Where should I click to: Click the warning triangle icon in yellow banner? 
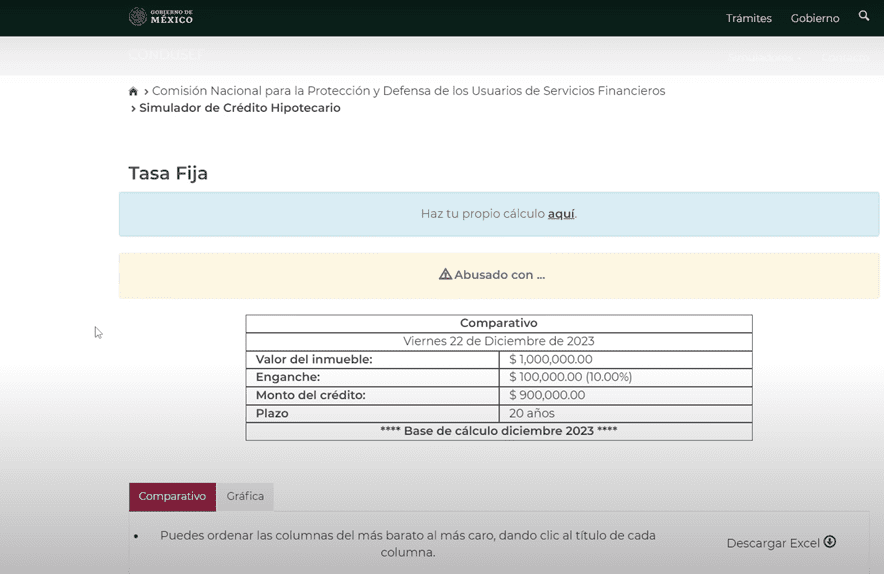coord(445,274)
